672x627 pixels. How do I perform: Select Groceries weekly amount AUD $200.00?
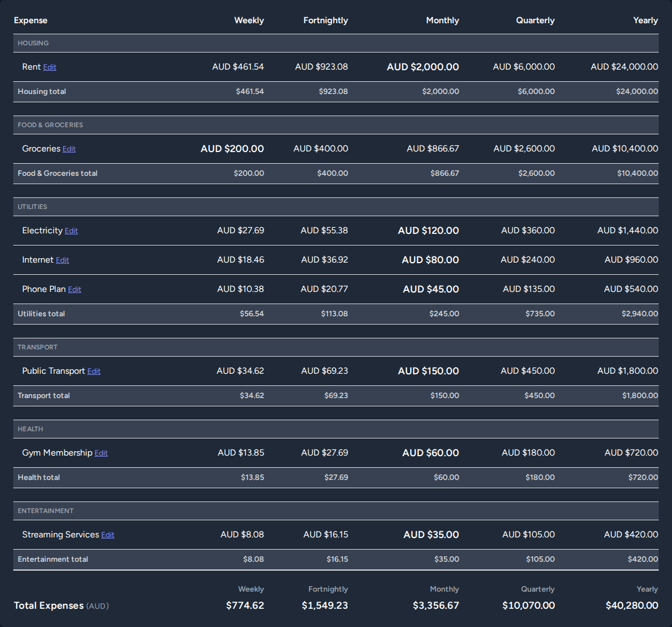(x=232, y=149)
